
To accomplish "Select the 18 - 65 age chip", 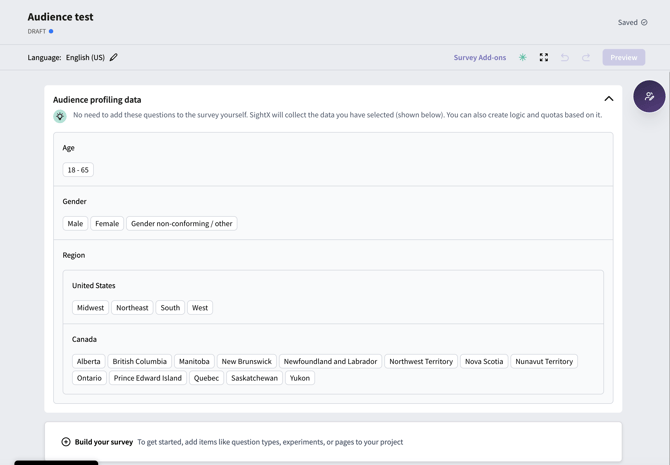I will 78,170.
